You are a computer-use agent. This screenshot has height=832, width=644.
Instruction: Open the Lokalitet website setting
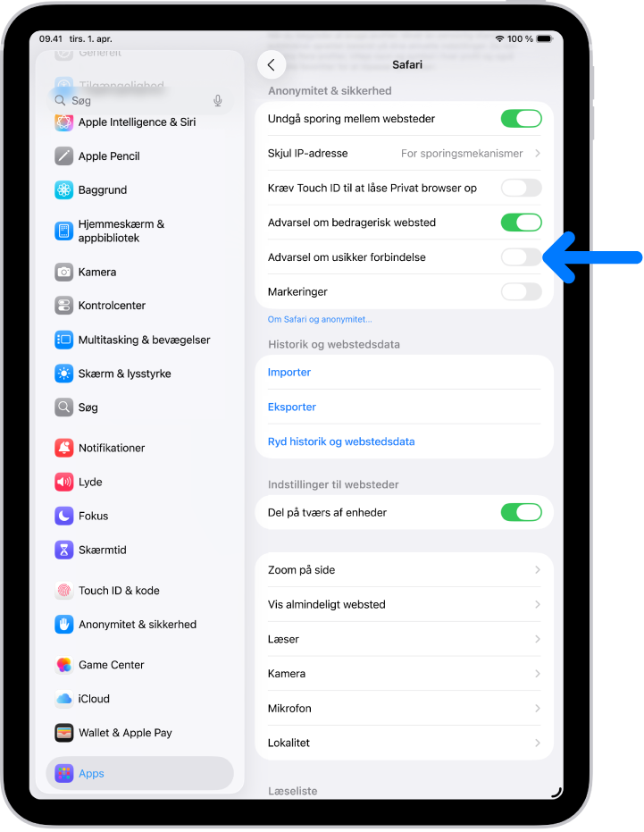[405, 743]
